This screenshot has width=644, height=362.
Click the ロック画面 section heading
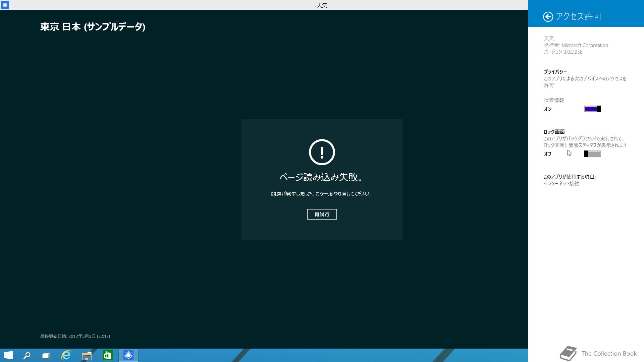(554, 132)
